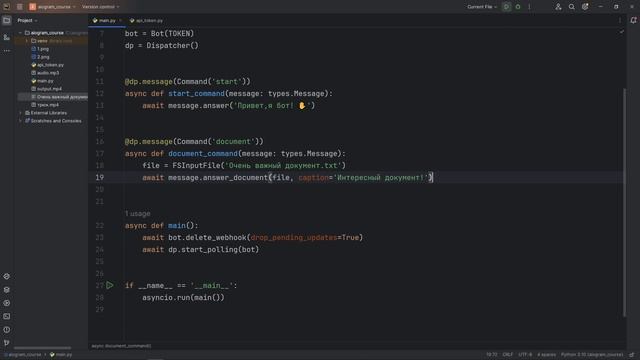Image resolution: width=640 pixels, height=360 pixels.
Task: Expand the venv folder
Action: coord(27,41)
